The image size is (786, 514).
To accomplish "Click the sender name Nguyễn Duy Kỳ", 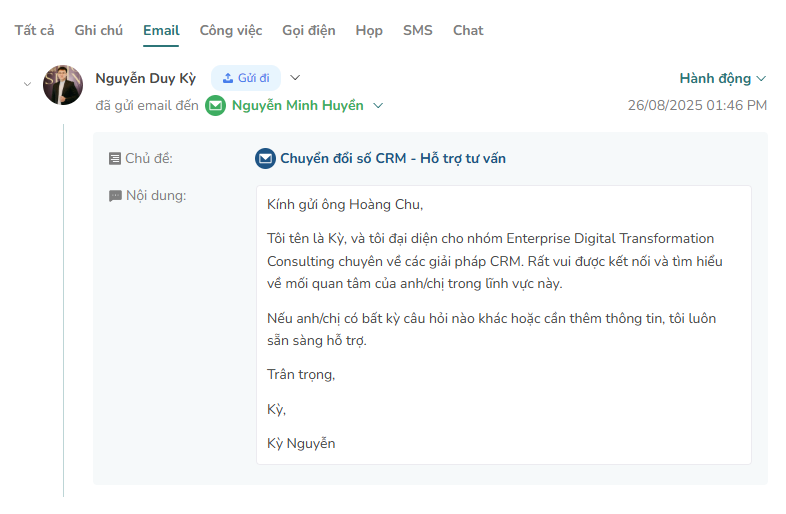I will tap(146, 78).
